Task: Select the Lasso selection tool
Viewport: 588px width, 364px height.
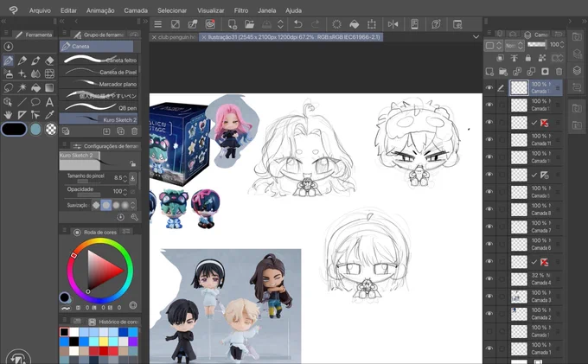Action: pos(9,87)
